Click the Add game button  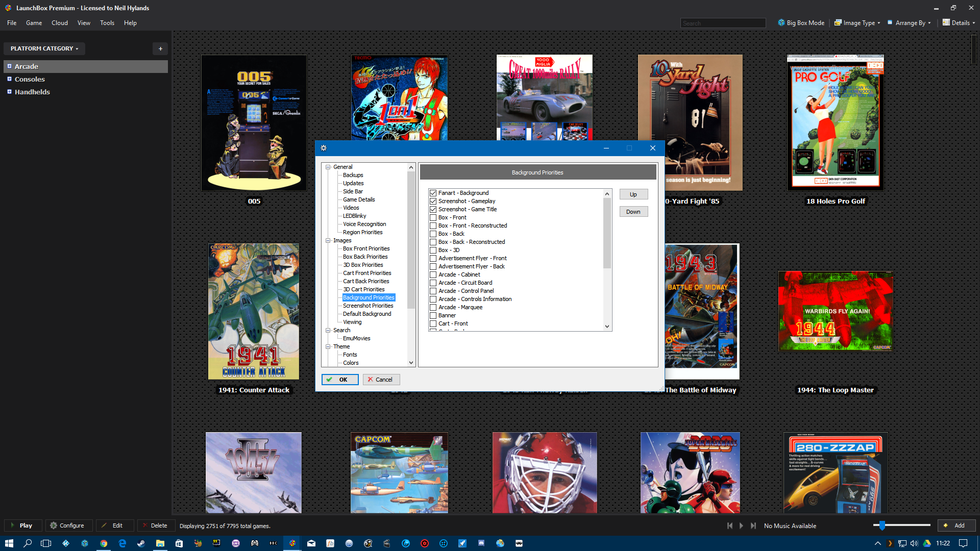tap(956, 525)
